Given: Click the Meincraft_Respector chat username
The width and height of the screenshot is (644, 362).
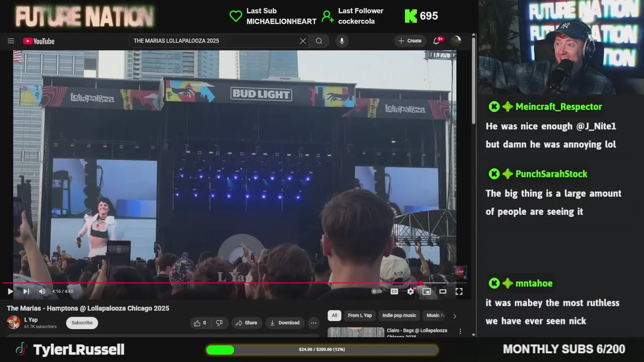Looking at the screenshot, I should (558, 107).
